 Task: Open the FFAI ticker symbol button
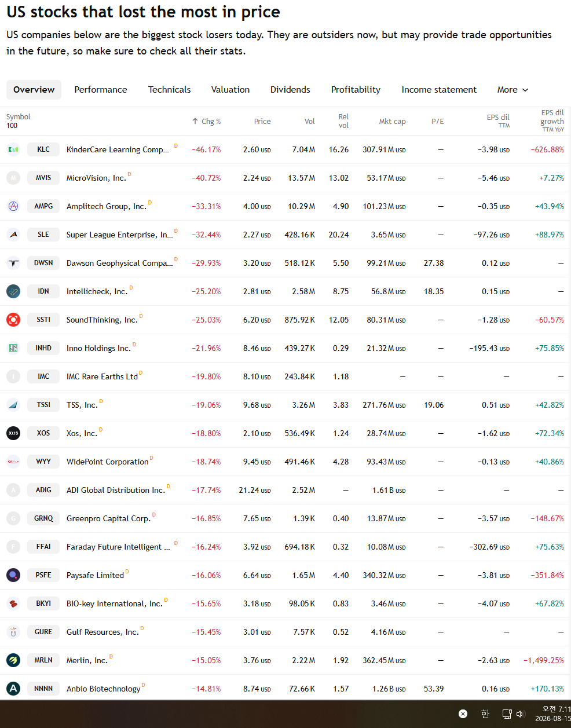[43, 547]
